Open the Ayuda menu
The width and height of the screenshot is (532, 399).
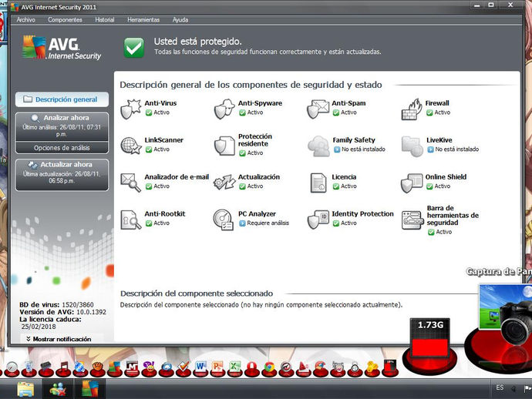(180, 20)
